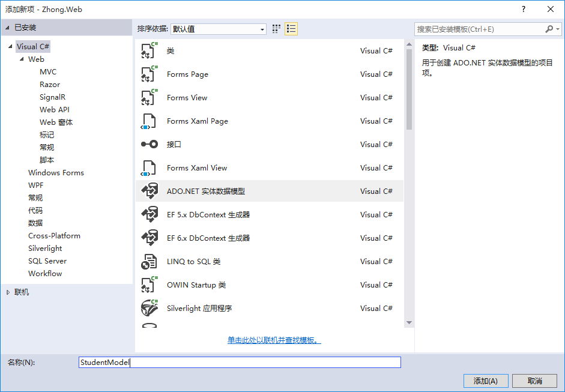Click the OWIN Startup class icon
This screenshot has width=565, height=392.
(149, 285)
